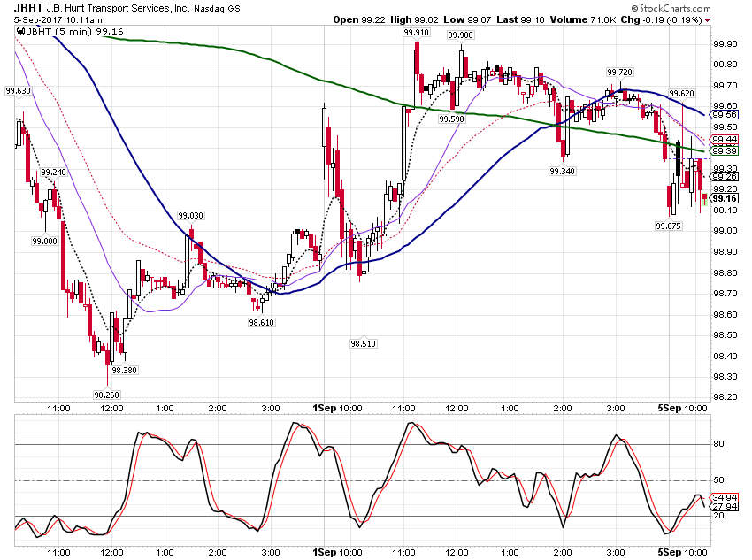Click the green 99.39 moving average tag

pyautogui.click(x=725, y=151)
